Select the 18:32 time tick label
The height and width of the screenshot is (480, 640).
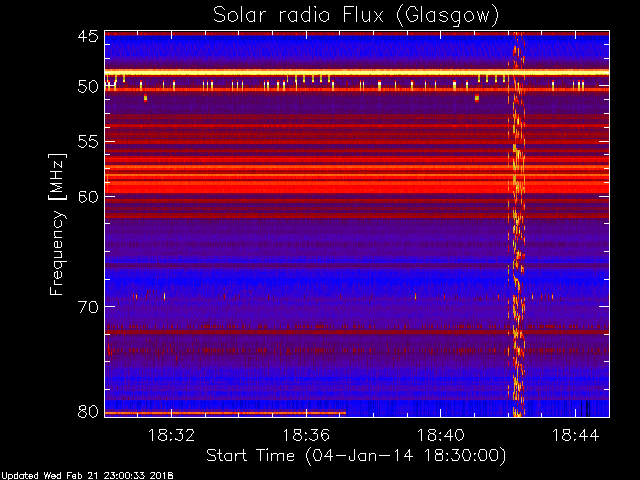(x=171, y=435)
